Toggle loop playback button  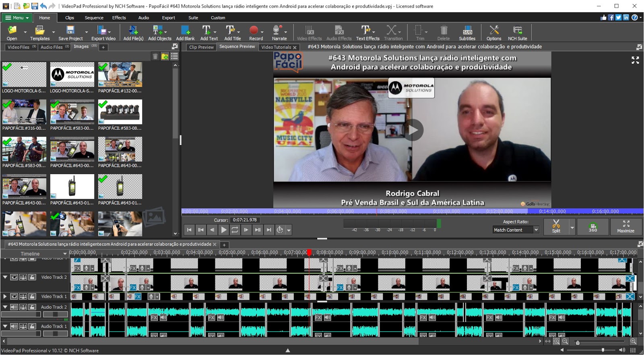[235, 230]
